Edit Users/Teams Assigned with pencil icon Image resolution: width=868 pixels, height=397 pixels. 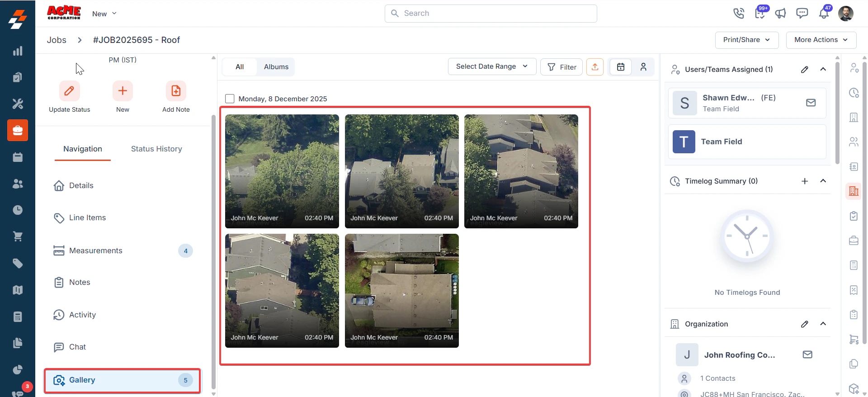pyautogui.click(x=805, y=69)
